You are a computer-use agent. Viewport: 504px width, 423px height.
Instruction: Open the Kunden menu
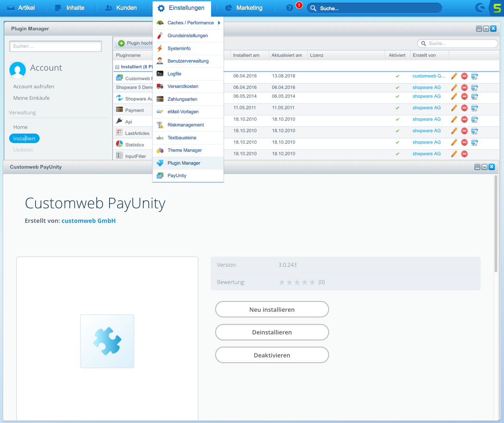pos(121,8)
